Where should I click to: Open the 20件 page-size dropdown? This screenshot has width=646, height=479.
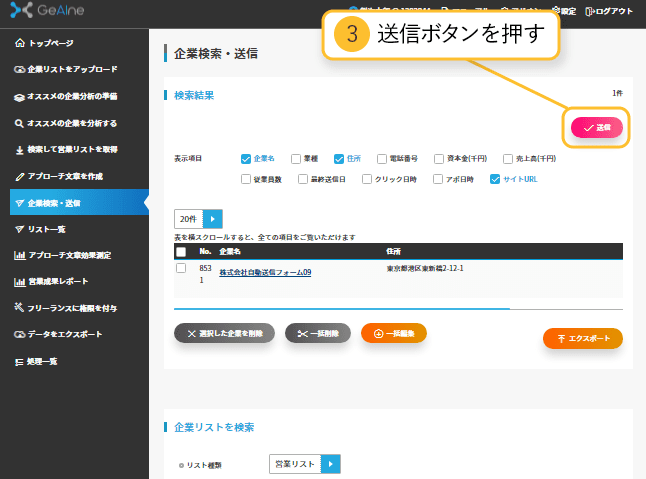198,219
